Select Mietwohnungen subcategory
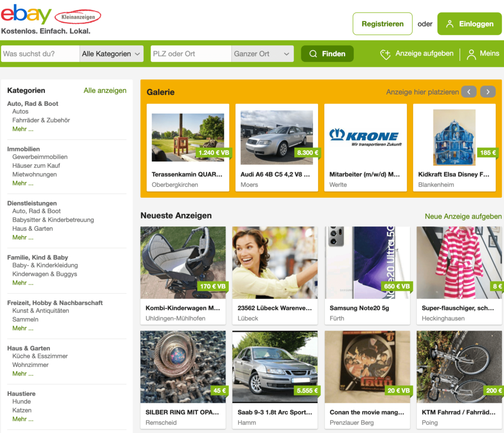This screenshot has width=504, height=433. (34, 174)
